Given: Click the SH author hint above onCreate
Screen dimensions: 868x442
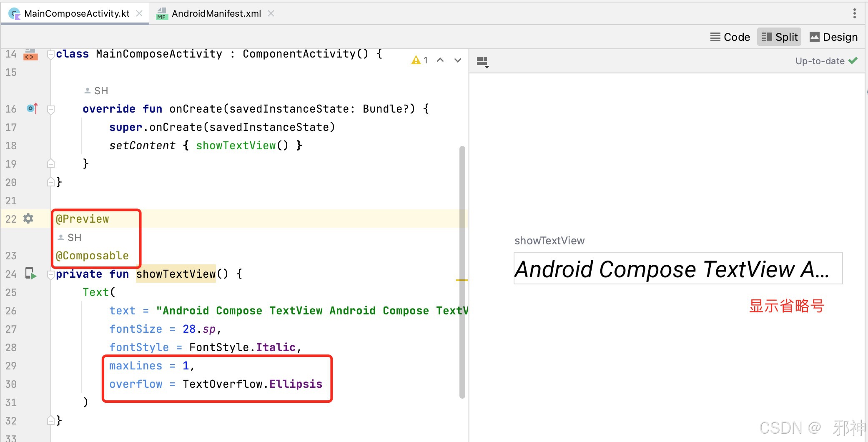Looking at the screenshot, I should coord(96,90).
